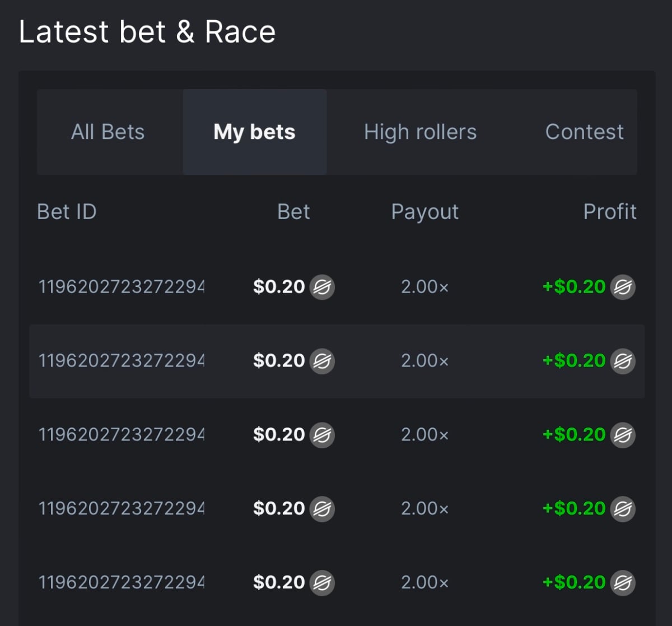Viewport: 672px width, 626px height.
Task: Click coin icon beside second row's bet amount
Action: point(322,361)
